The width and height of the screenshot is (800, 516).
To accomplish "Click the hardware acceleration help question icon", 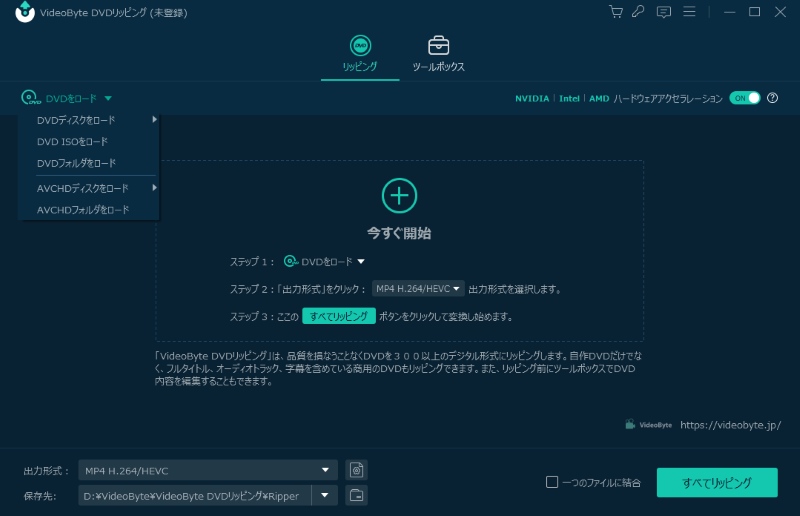I will click(x=772, y=98).
